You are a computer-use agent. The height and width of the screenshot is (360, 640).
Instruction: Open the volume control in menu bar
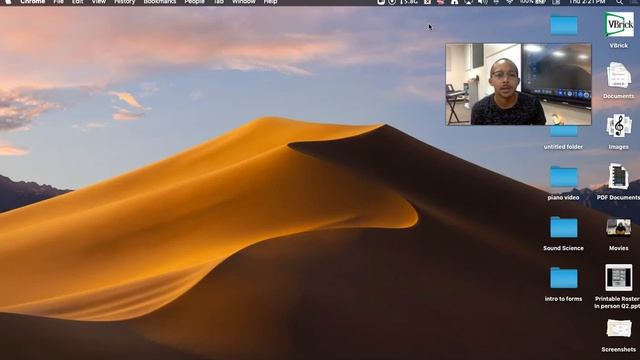483,2
